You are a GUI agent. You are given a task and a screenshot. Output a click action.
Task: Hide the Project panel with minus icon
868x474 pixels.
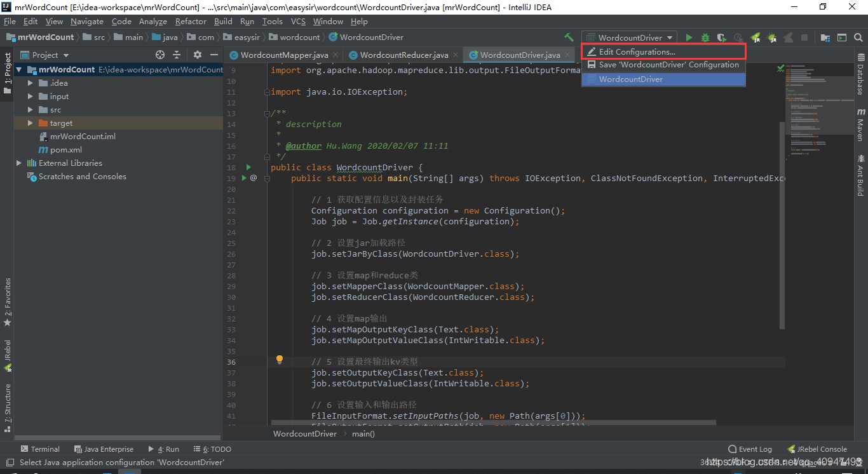click(x=214, y=55)
